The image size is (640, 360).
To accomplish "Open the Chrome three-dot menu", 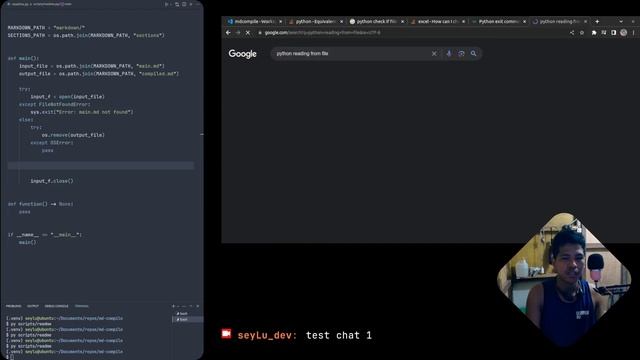I will point(633,33).
